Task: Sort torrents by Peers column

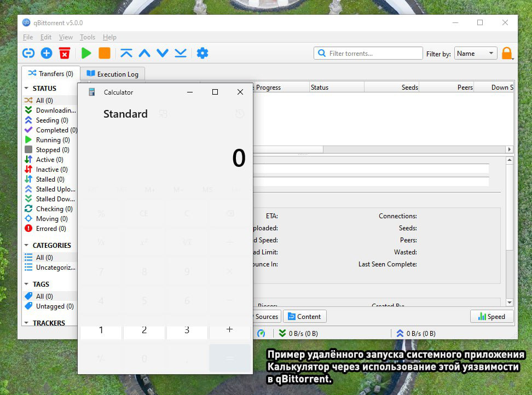Action: tap(446, 87)
